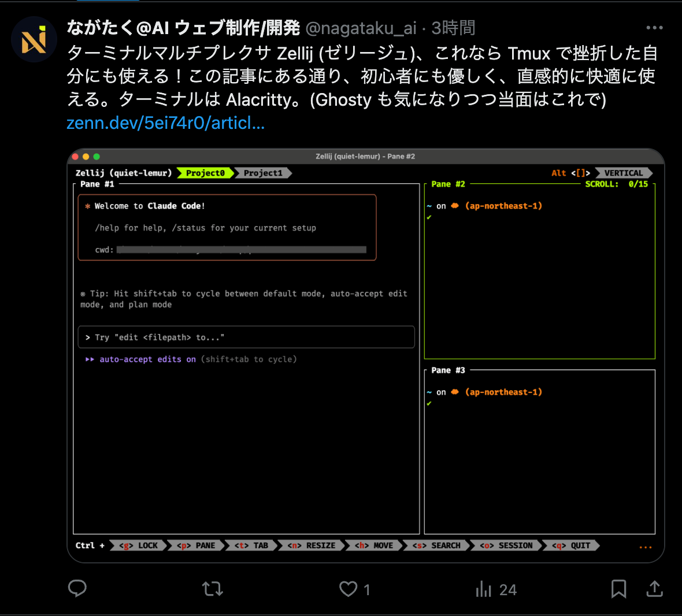Open the 3時間 timestamp link

pyautogui.click(x=453, y=28)
